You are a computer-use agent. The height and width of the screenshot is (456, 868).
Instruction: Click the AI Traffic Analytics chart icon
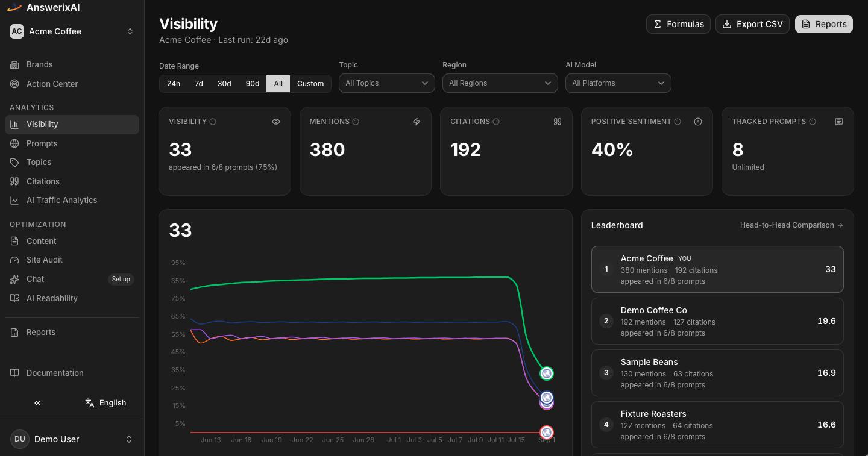tap(14, 200)
